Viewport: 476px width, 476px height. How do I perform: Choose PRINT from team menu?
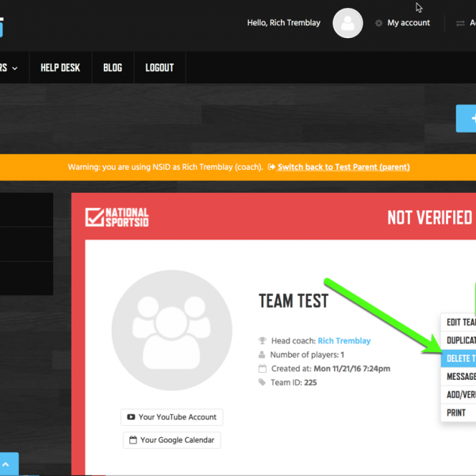click(459, 413)
